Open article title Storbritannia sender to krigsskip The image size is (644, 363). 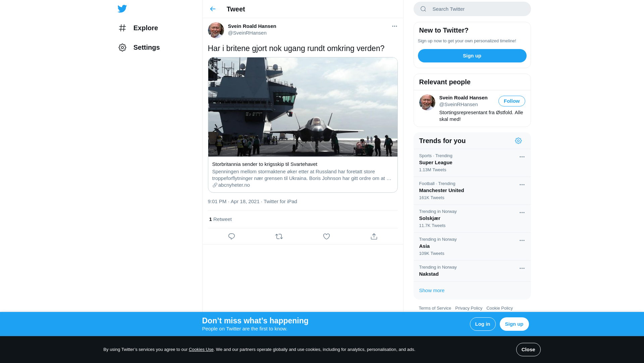pyautogui.click(x=265, y=164)
